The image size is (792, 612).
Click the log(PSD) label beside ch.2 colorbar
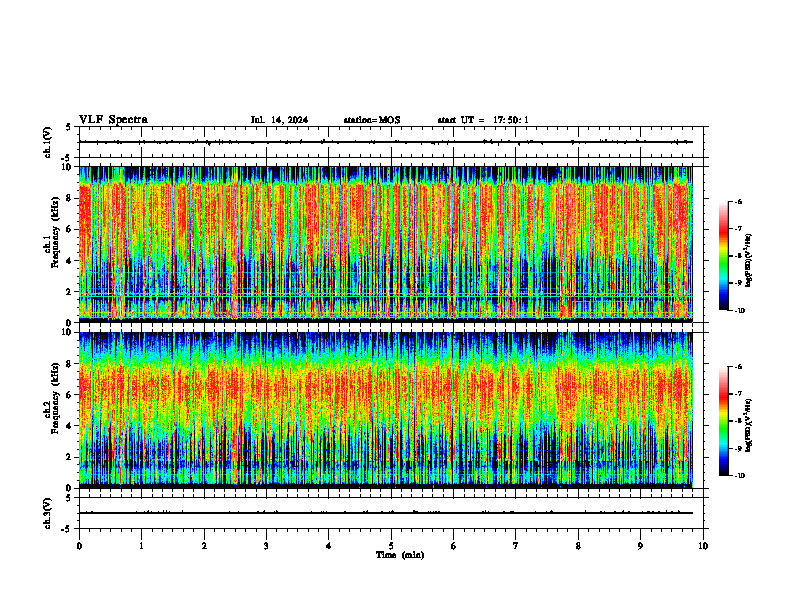(x=749, y=426)
